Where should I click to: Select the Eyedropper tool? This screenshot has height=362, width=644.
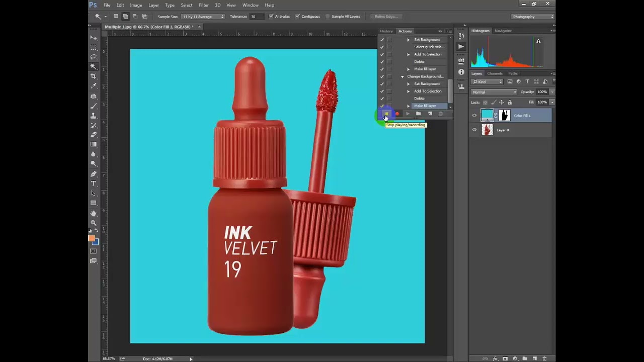pos(94,86)
